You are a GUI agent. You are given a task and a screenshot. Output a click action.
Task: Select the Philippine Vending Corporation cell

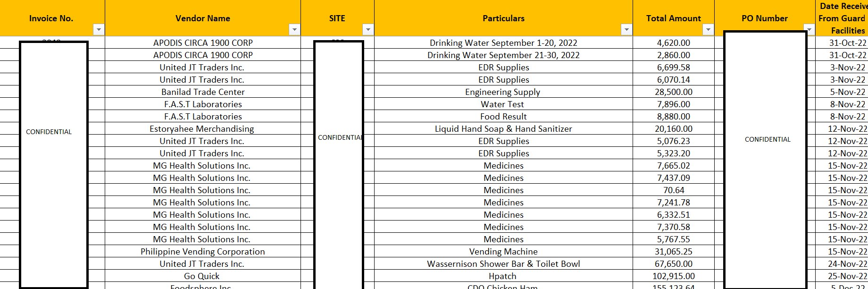[x=202, y=252]
